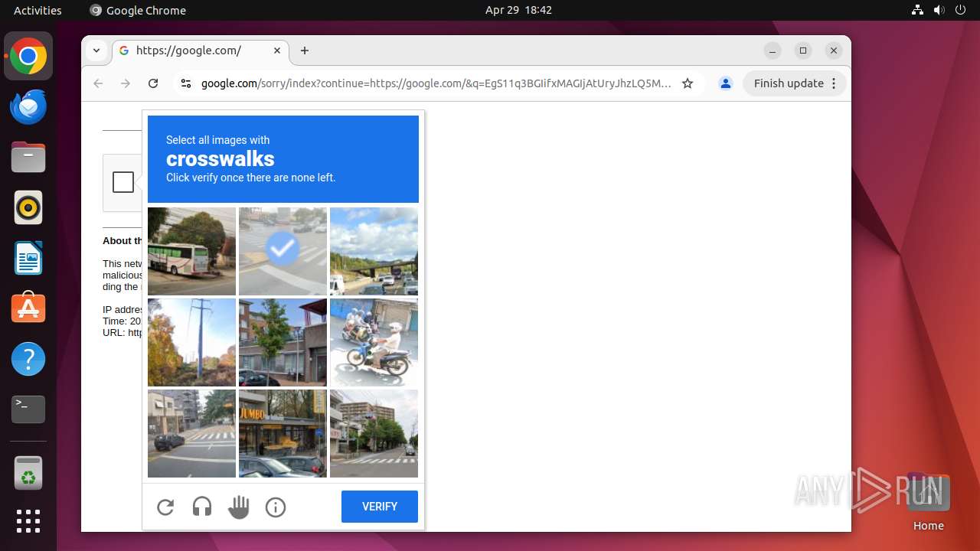The image size is (980, 551).
Task: Go forward using the forward arrow
Action: 126,83
